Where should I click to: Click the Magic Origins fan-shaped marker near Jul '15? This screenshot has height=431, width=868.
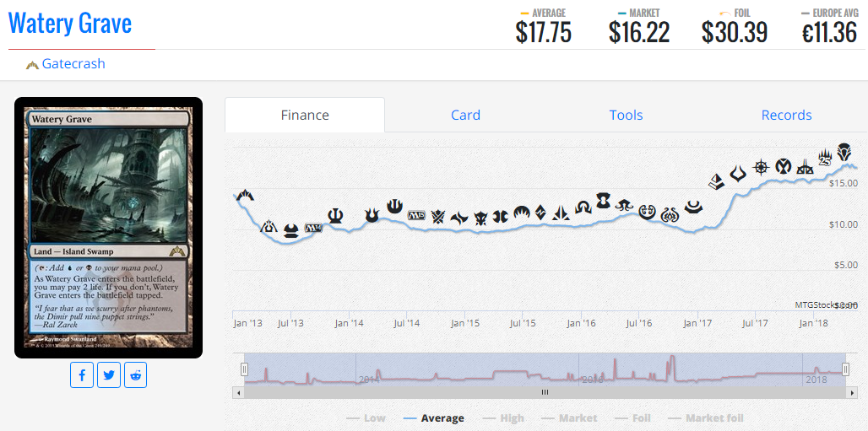[523, 213]
